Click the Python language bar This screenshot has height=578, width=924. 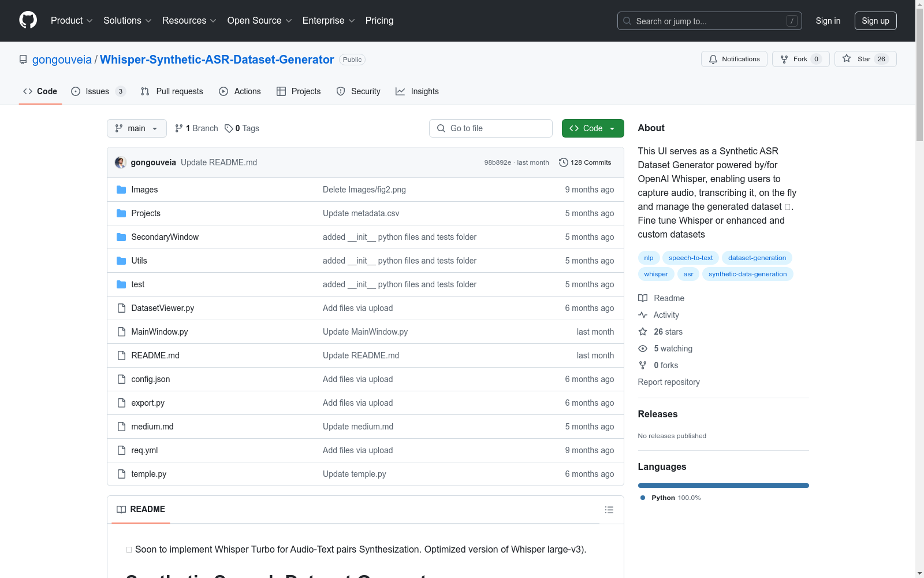(x=724, y=486)
